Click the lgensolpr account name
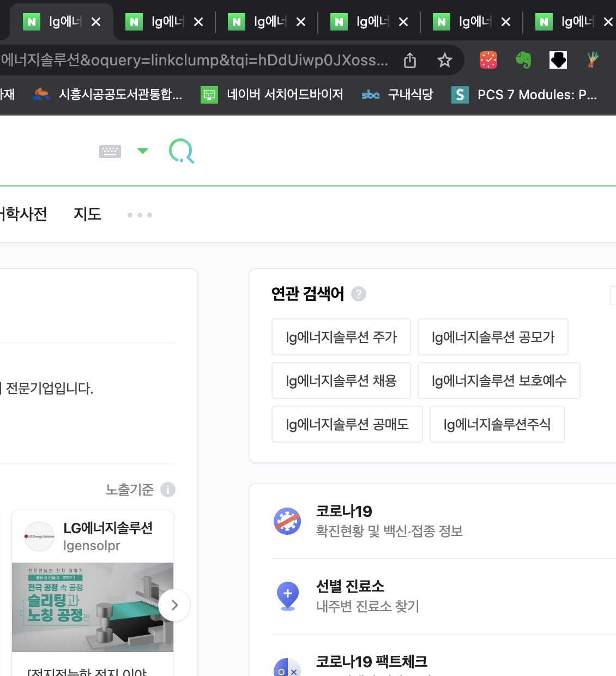Image resolution: width=616 pixels, height=676 pixels. pyautogui.click(x=92, y=546)
